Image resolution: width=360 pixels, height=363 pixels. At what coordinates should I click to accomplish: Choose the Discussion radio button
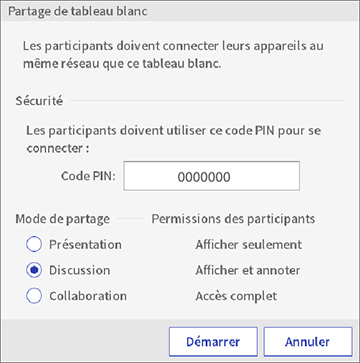(x=34, y=270)
